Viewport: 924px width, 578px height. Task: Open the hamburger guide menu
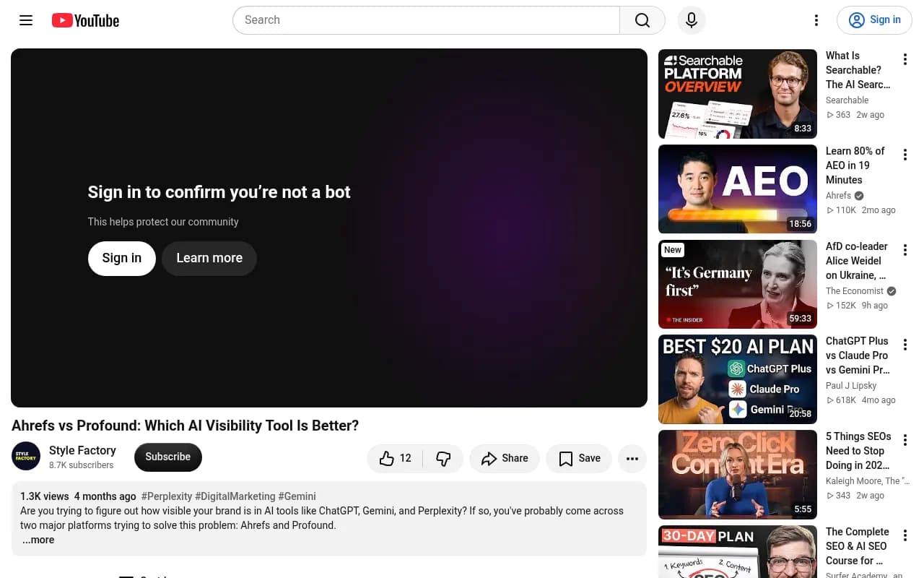point(26,20)
